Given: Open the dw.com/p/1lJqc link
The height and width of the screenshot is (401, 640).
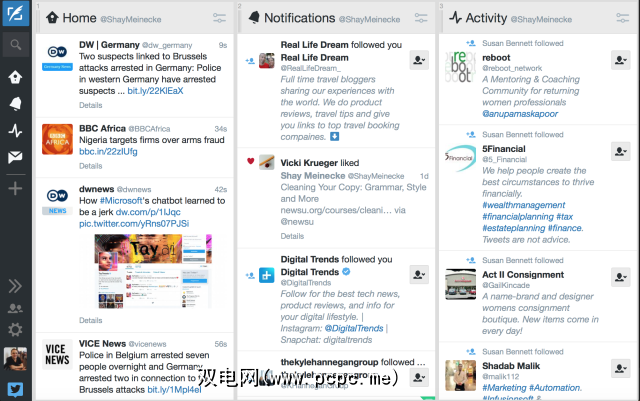Looking at the screenshot, I should [148, 212].
